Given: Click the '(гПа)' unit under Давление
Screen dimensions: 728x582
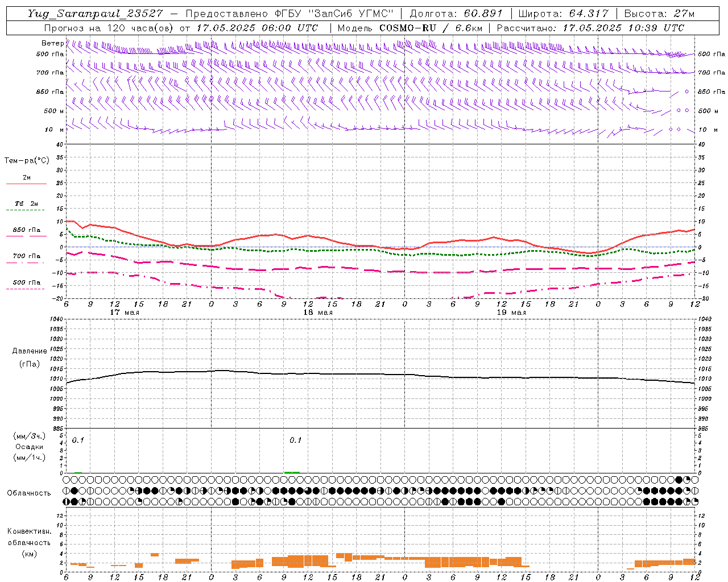Looking at the screenshot, I should coord(28,364).
